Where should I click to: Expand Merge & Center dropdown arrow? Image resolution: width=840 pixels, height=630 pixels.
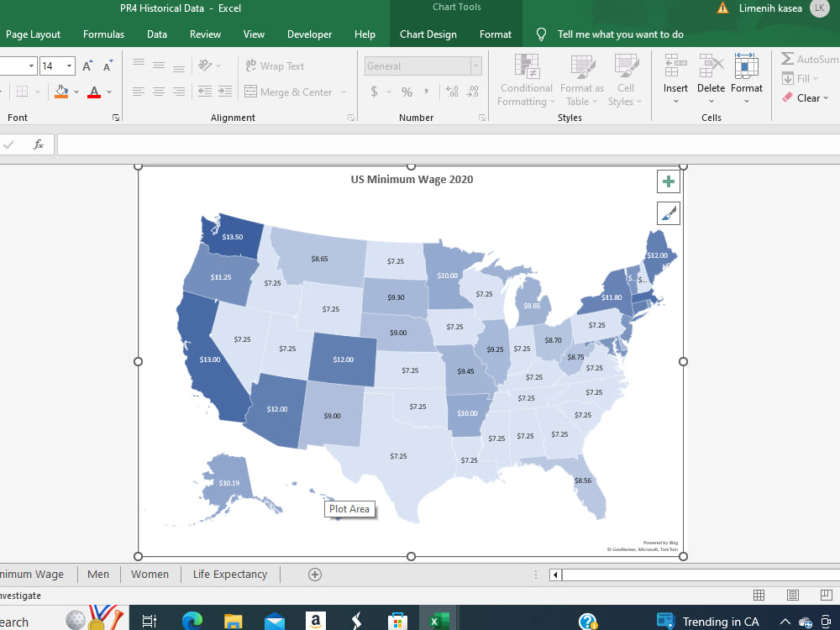[x=344, y=92]
